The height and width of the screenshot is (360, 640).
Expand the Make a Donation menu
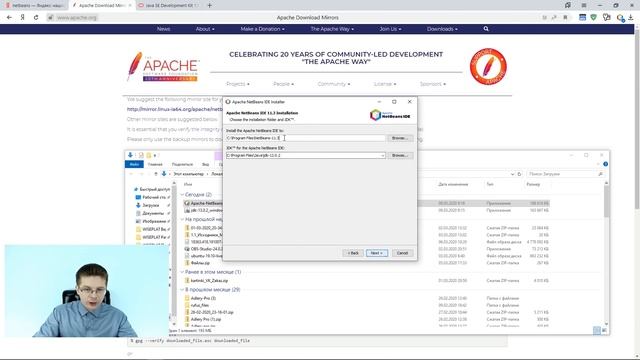click(262, 29)
